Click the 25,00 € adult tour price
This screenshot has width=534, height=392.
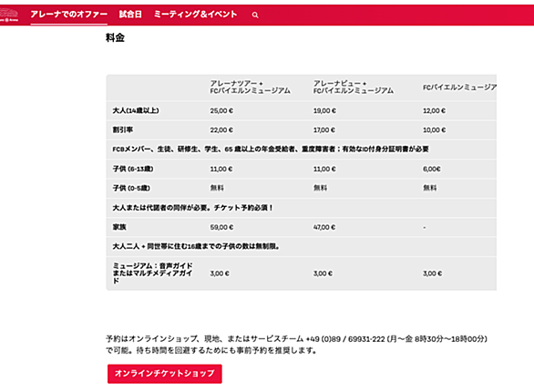coord(221,110)
